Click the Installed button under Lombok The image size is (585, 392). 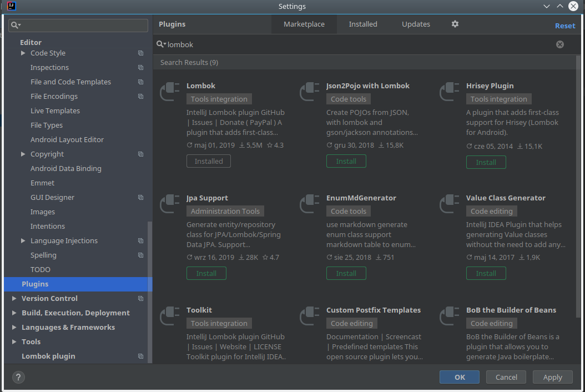point(209,161)
